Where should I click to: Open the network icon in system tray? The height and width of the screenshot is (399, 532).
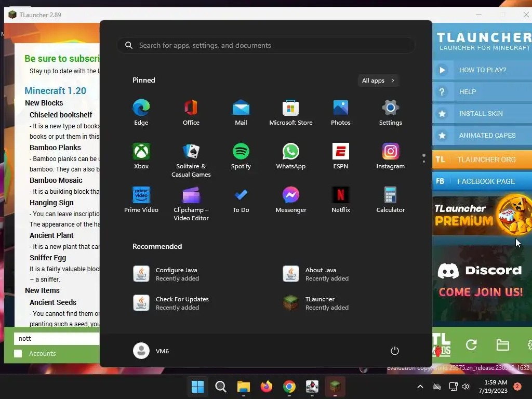tap(453, 387)
